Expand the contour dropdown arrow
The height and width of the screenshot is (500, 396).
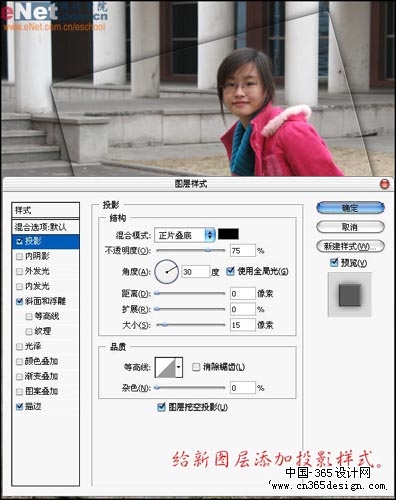pyautogui.click(x=179, y=367)
